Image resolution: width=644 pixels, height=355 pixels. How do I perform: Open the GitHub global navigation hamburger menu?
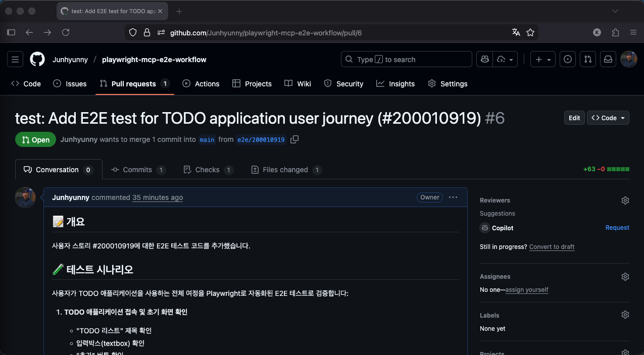point(15,59)
